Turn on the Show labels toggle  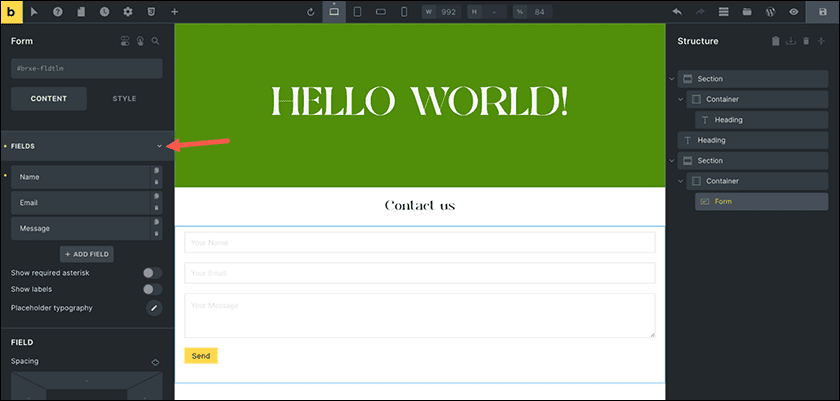[152, 289]
